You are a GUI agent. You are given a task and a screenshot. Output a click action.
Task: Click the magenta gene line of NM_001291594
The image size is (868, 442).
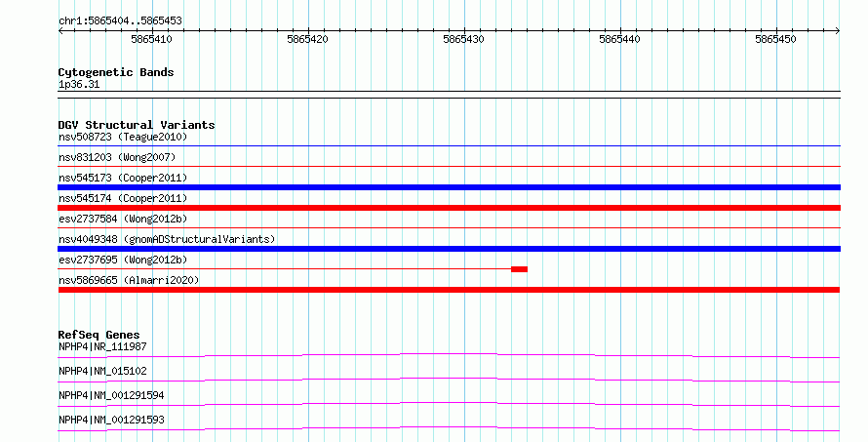[x=449, y=403]
